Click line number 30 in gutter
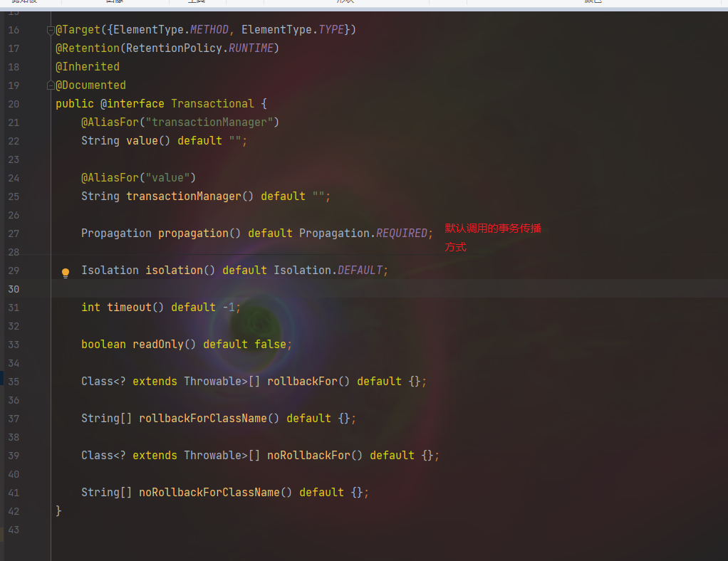 pos(14,289)
